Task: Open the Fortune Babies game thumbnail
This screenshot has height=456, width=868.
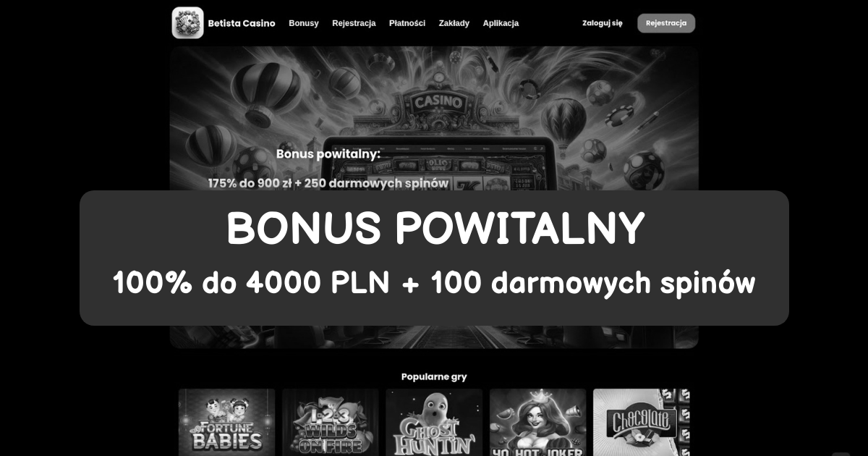Action: pos(227,422)
